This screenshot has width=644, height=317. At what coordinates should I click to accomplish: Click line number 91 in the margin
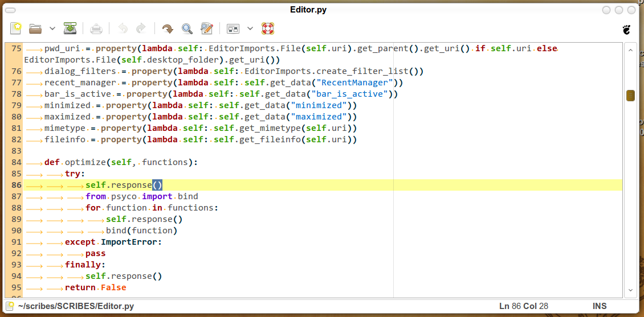(16, 242)
